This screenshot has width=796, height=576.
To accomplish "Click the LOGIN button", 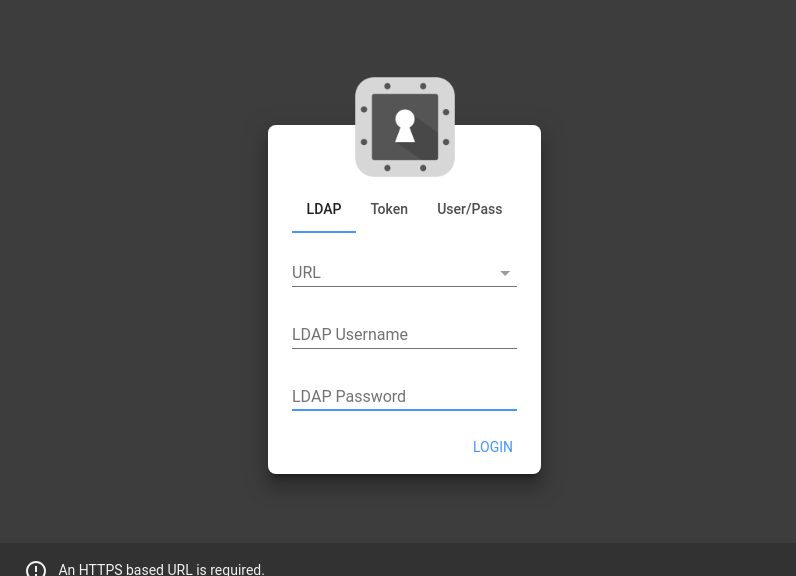I will (x=492, y=447).
